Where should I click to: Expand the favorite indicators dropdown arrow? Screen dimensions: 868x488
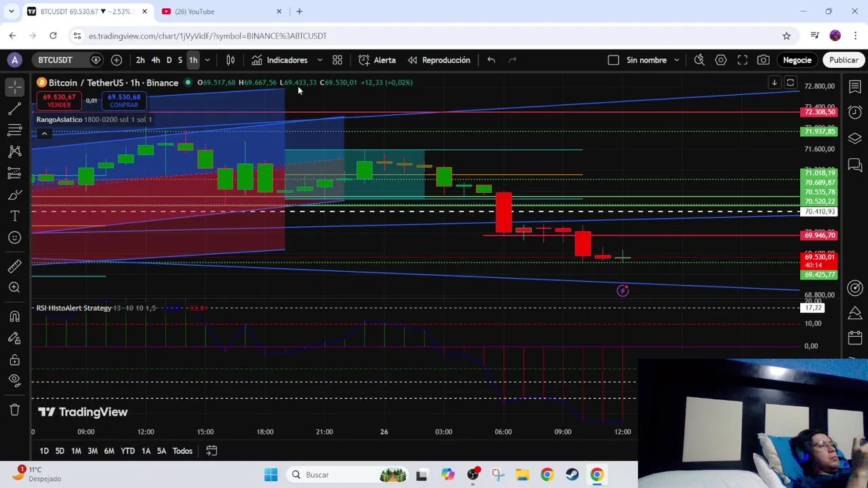coord(320,60)
